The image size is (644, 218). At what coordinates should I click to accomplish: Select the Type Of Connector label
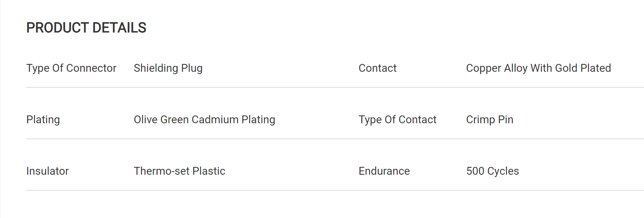[71, 68]
